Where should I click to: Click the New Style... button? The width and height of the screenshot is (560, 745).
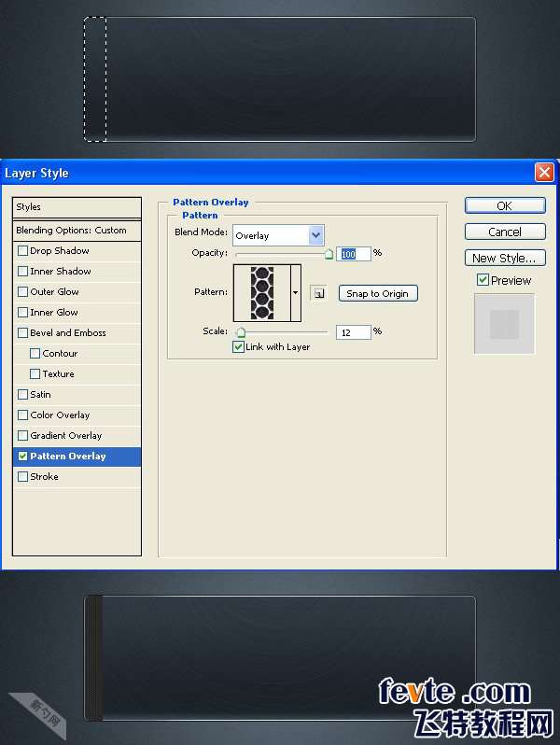pos(505,258)
